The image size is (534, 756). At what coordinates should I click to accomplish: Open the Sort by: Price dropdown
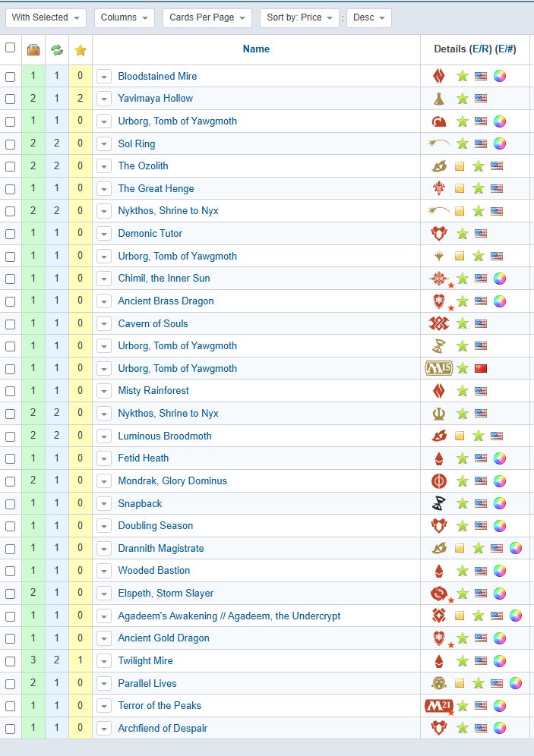pyautogui.click(x=299, y=18)
